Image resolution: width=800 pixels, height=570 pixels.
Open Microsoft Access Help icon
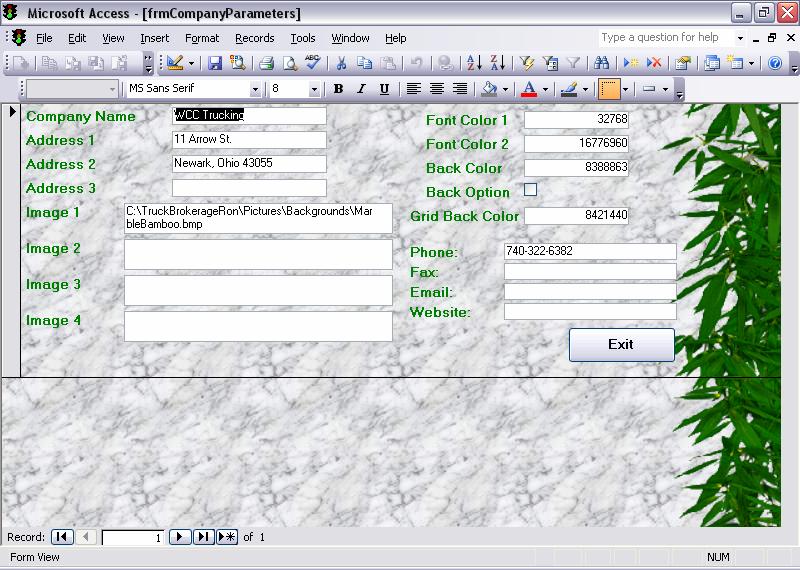point(775,63)
